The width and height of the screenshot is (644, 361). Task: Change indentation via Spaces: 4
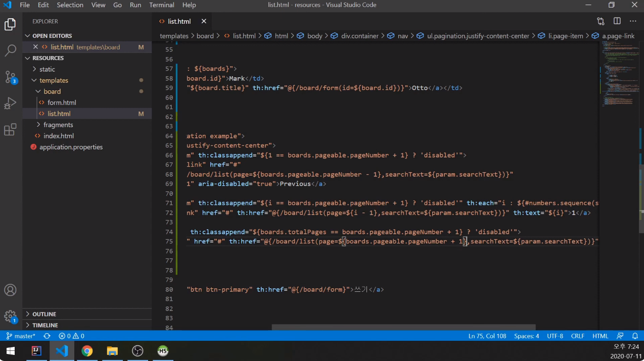pos(527,336)
